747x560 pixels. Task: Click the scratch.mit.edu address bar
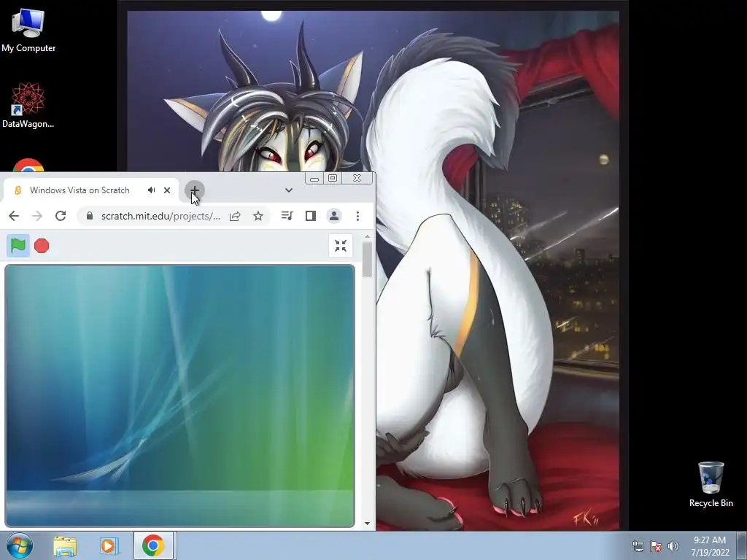(160, 216)
